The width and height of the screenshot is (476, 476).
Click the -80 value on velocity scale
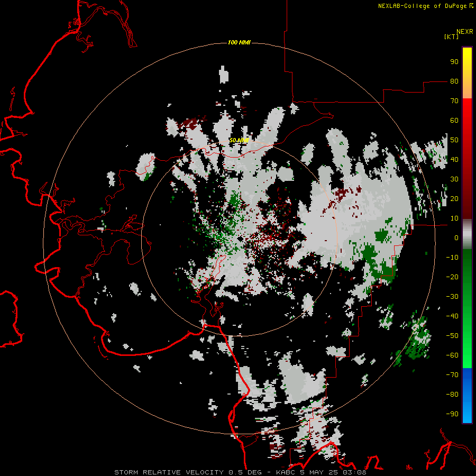[452, 395]
